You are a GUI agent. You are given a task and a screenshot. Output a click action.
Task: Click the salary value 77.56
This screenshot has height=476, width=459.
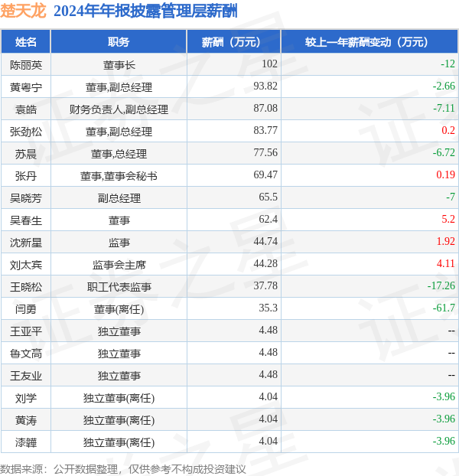pyautogui.click(x=265, y=152)
